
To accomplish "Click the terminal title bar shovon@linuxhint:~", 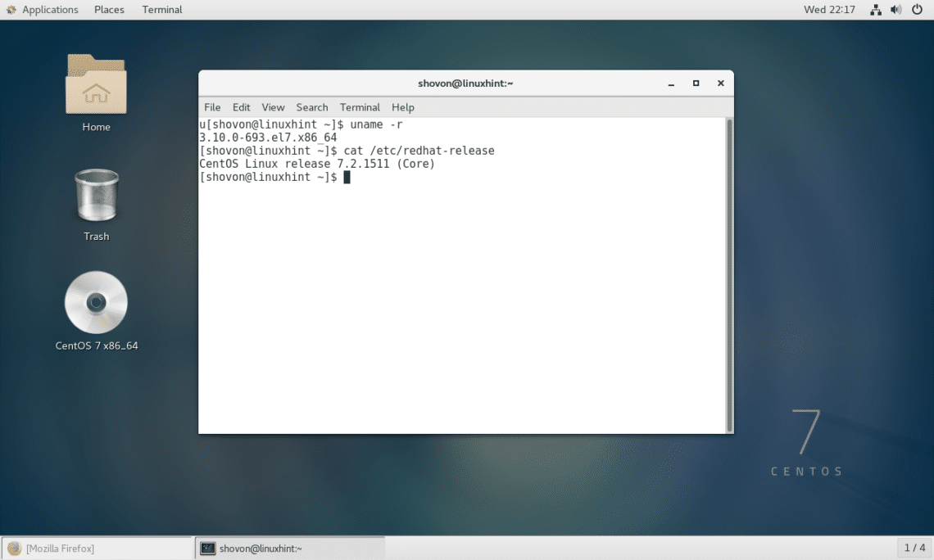I will (465, 84).
